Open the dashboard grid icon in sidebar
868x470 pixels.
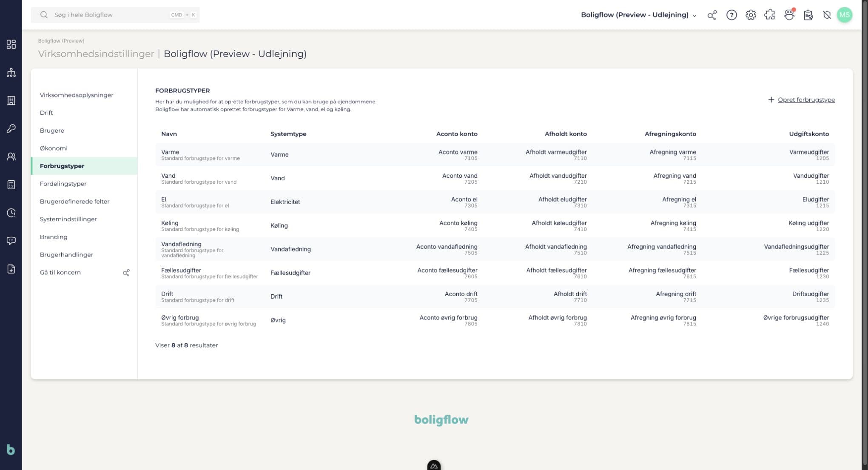(11, 44)
